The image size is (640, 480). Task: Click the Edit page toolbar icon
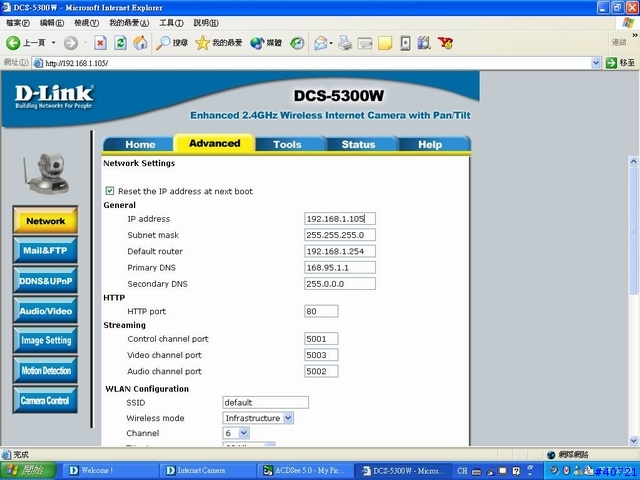coord(365,43)
